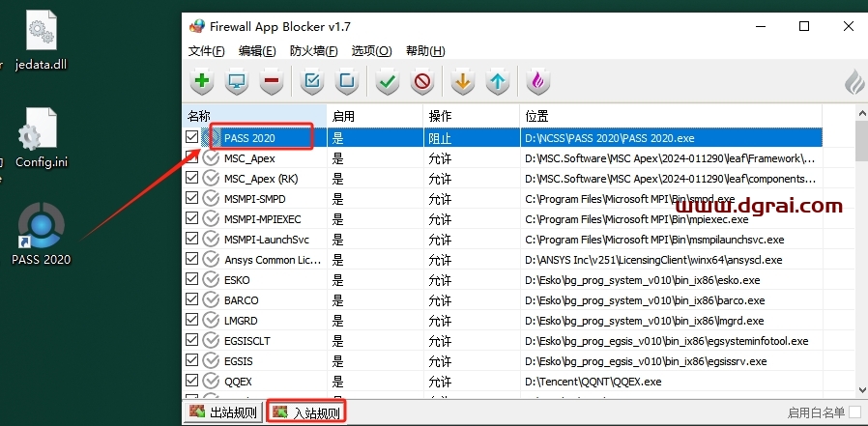Click the allow status icon beside MSC_Apex (RK)
This screenshot has height=426, width=868.
[211, 178]
